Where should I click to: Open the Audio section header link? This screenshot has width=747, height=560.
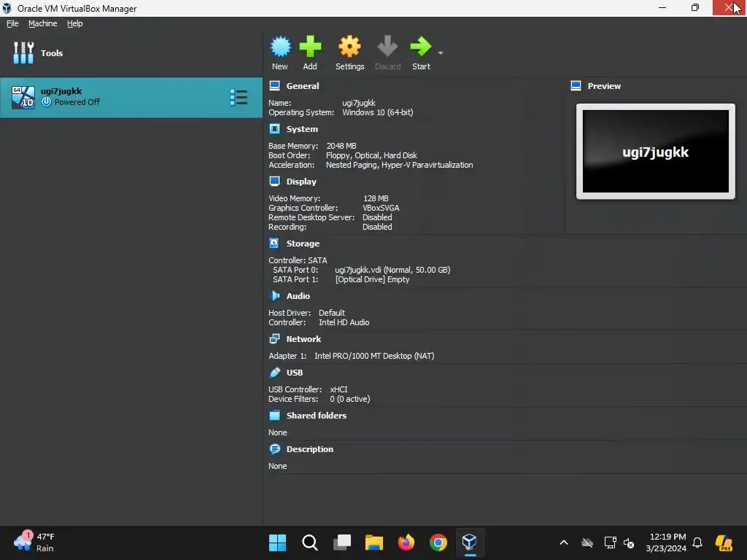point(298,296)
